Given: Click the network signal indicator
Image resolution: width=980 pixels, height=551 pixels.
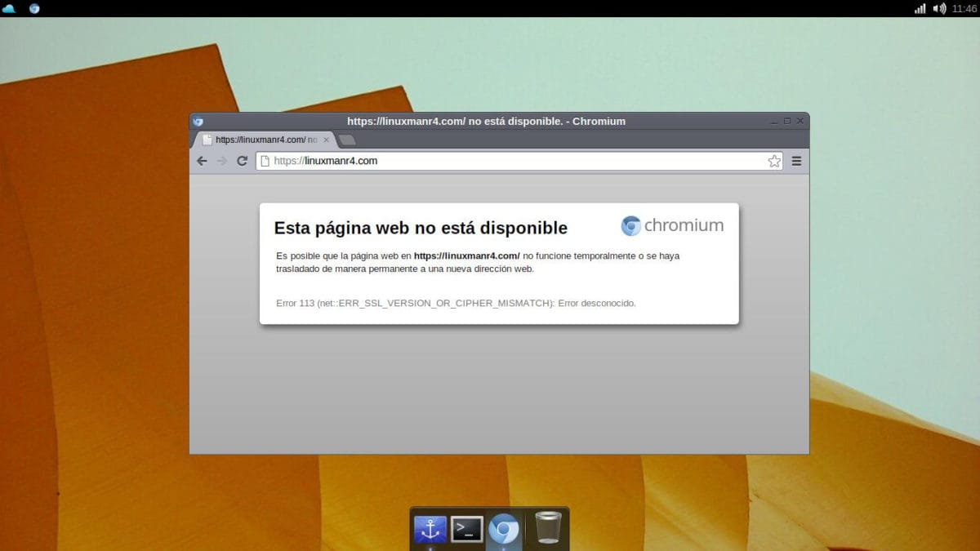Looking at the screenshot, I should coord(920,8).
